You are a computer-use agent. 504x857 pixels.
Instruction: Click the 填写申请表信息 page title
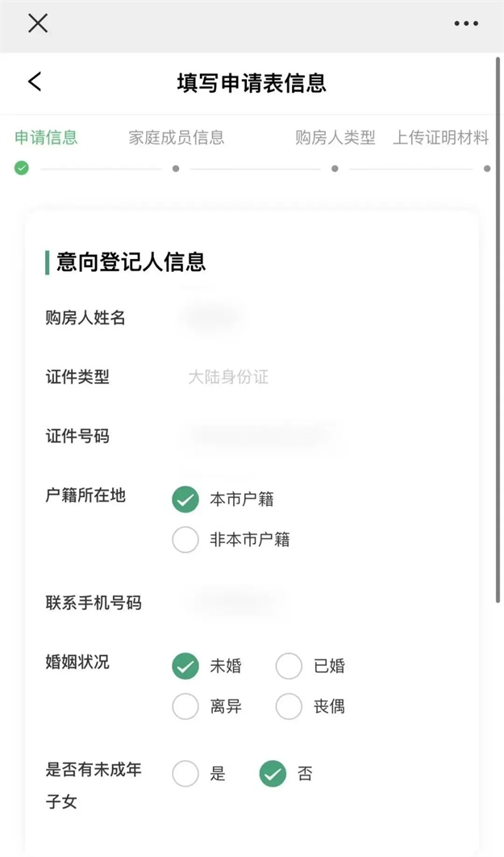[x=251, y=82]
